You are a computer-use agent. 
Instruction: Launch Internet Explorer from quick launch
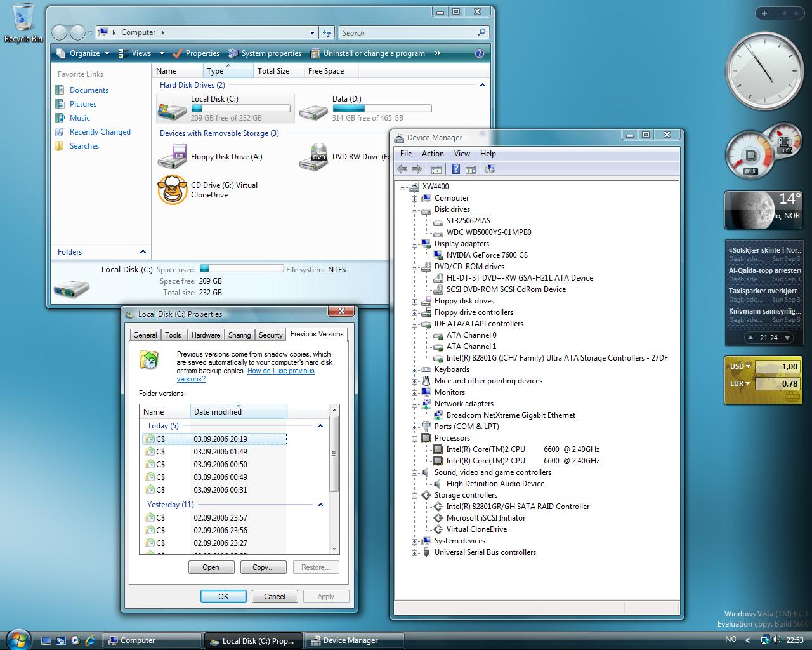pyautogui.click(x=90, y=640)
